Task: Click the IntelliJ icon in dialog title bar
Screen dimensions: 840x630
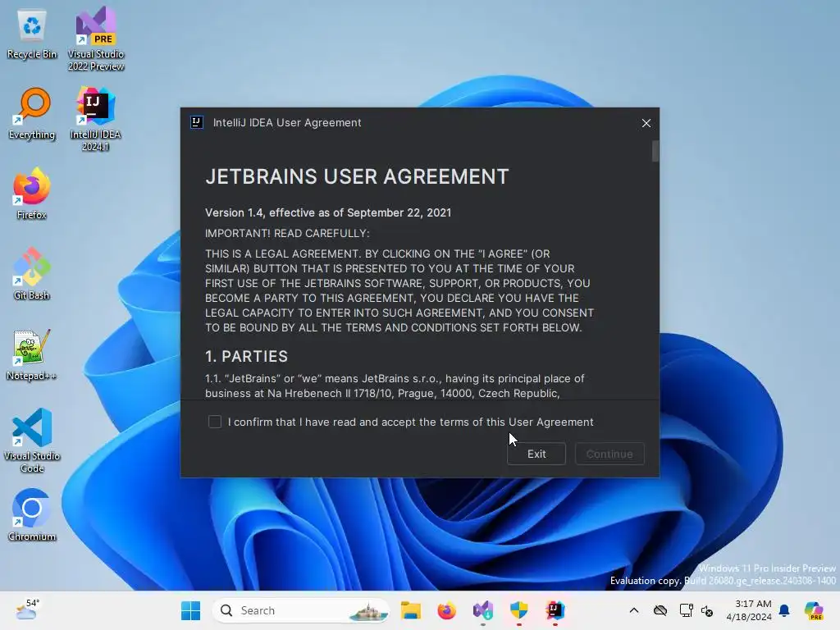Action: point(197,123)
